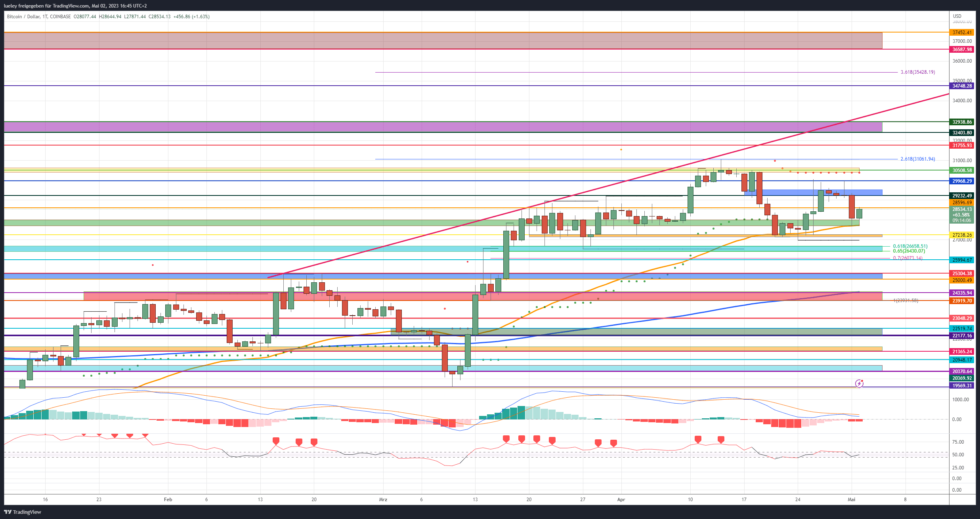Open the USD currency selector on the price axis

(x=957, y=16)
